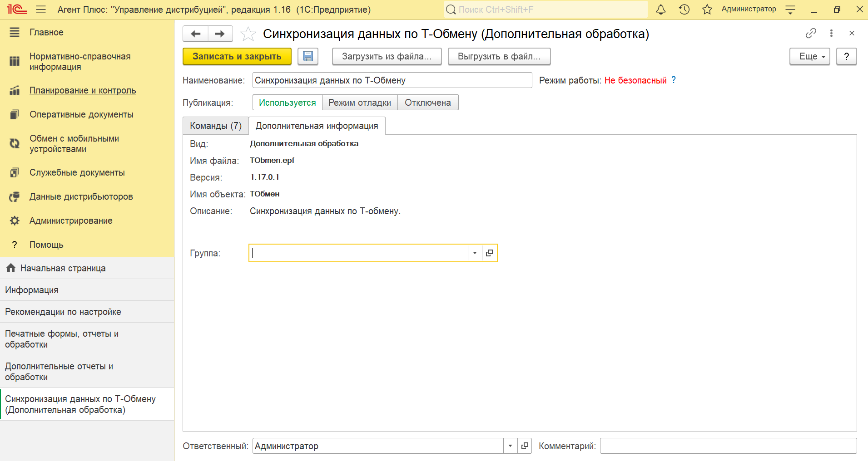868x461 pixels.
Task: Set publication to Отключена
Action: coord(428,103)
